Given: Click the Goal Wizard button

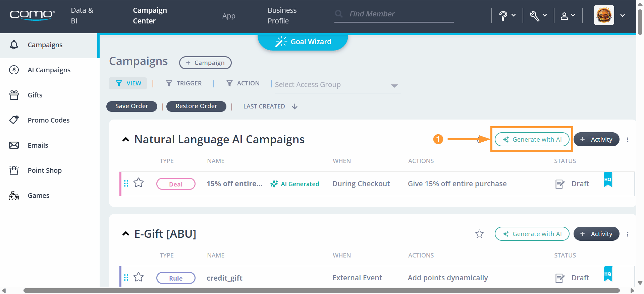Looking at the screenshot, I should tap(303, 42).
